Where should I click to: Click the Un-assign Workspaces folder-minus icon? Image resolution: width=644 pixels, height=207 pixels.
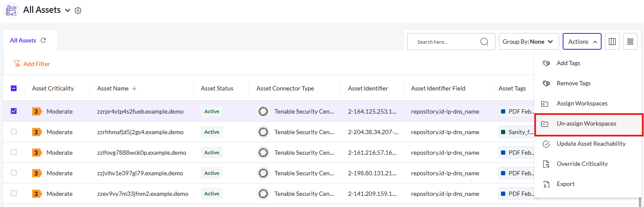(x=545, y=124)
